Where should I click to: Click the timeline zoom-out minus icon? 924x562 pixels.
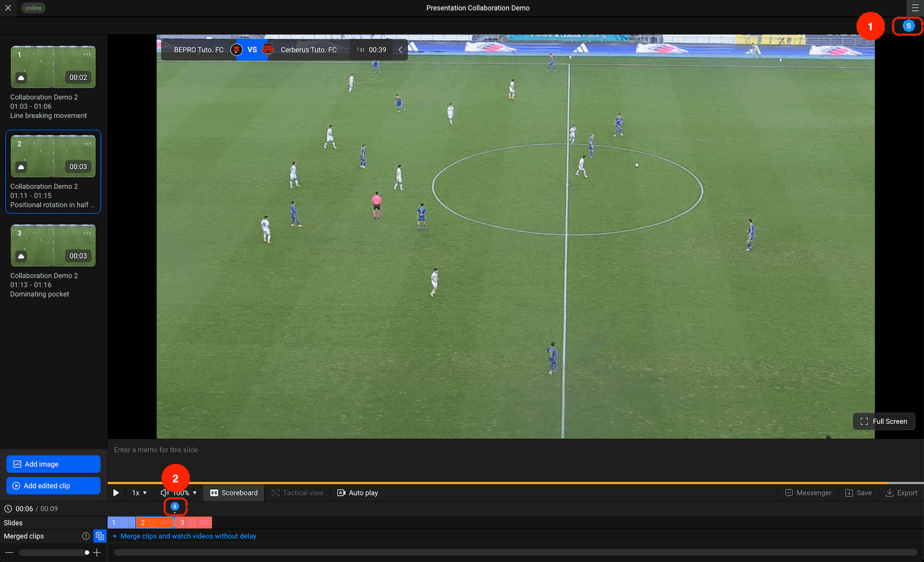(9, 552)
